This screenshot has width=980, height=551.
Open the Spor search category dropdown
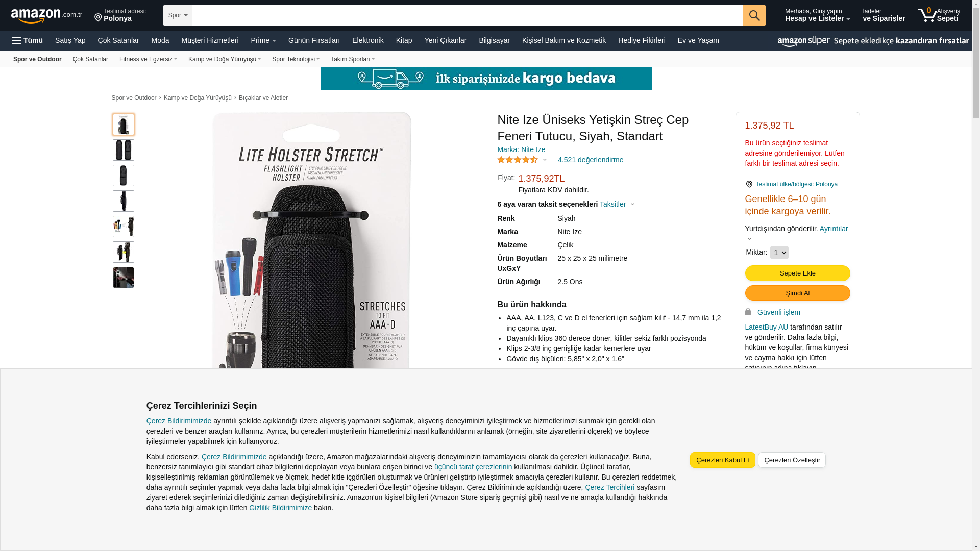tap(178, 15)
